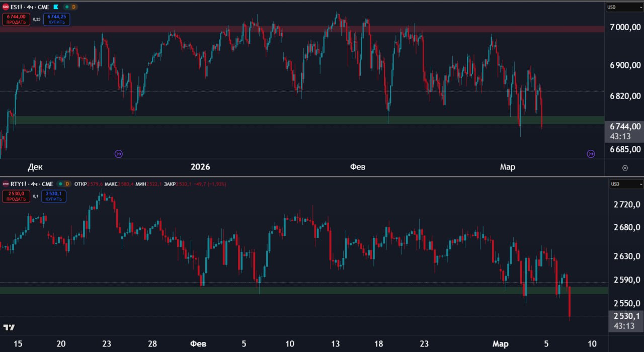Screen dimensions: 644x352
Task: Click the orange D badge on RTY1! chart
Action: [67, 184]
